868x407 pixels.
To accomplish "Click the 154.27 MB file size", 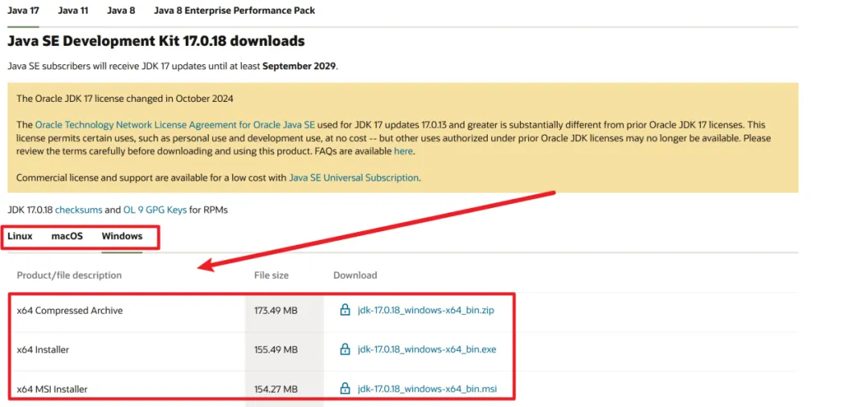I will tap(276, 389).
